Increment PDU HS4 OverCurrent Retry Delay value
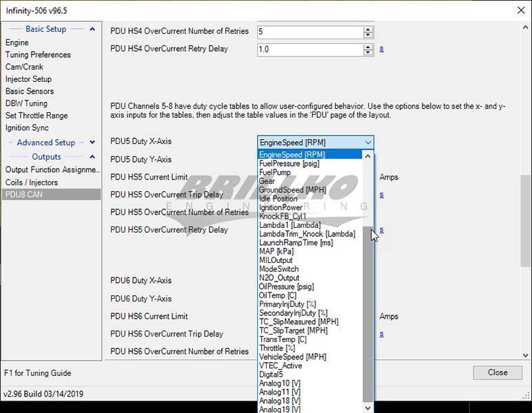 click(368, 47)
